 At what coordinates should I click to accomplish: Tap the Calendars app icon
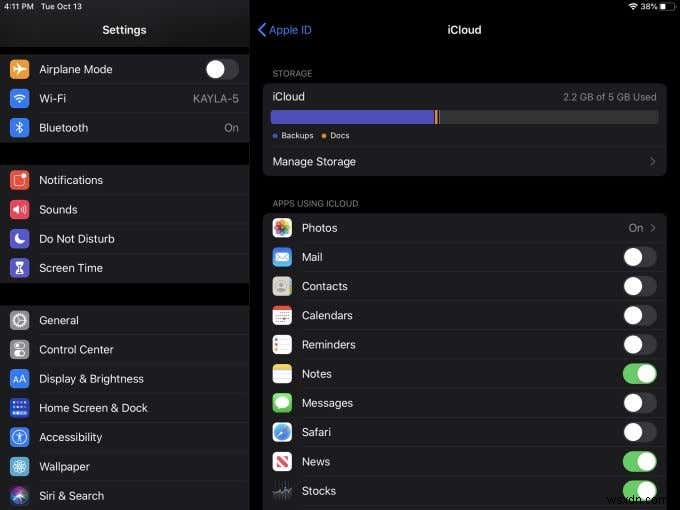282,316
